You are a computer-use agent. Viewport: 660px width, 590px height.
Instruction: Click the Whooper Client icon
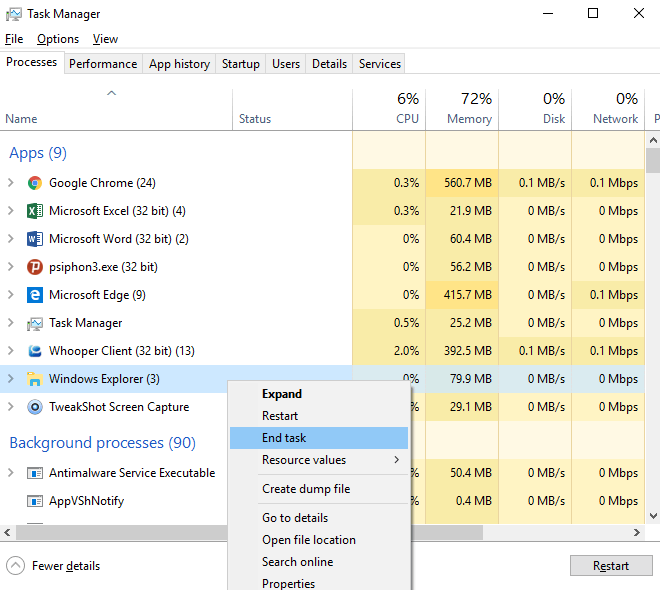pyautogui.click(x=35, y=351)
